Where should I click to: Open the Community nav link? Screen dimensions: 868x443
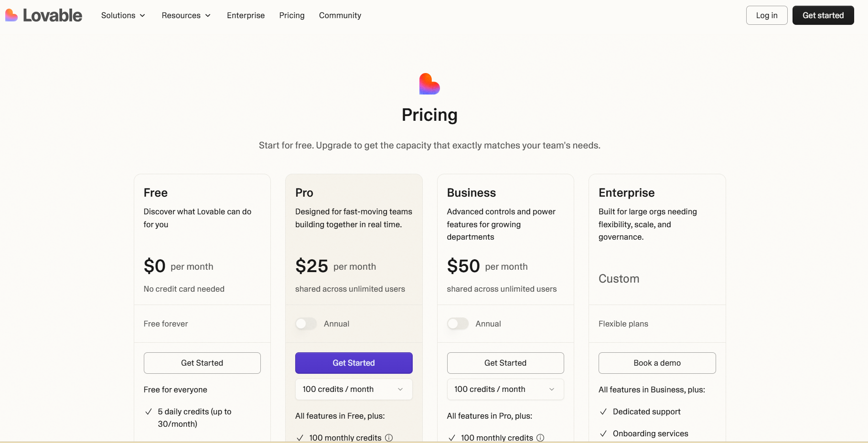340,15
